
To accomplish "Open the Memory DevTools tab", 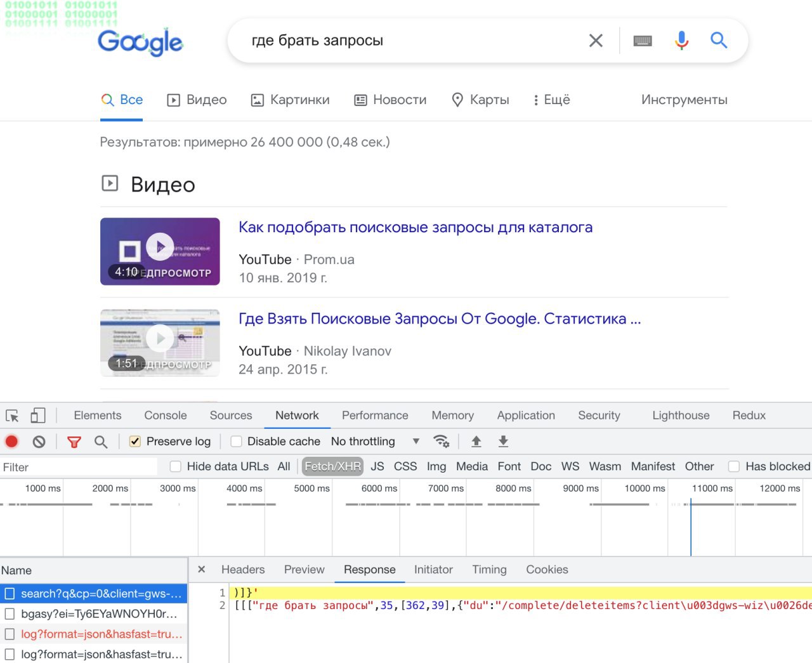I will (453, 416).
